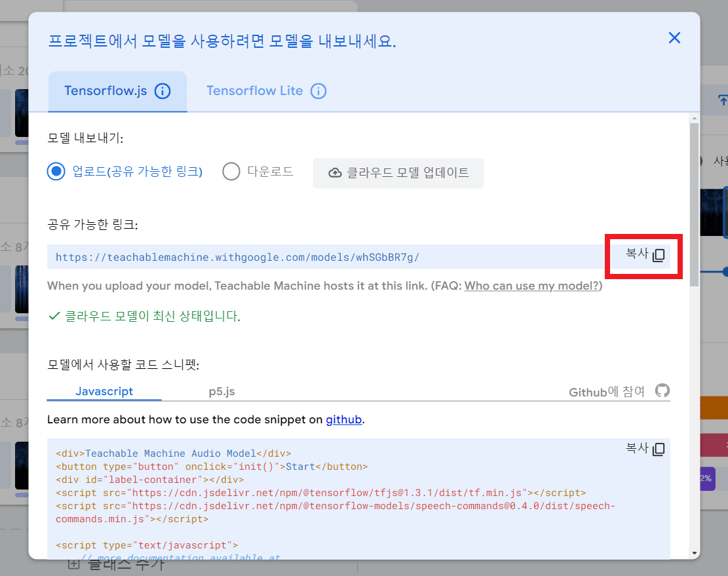
Task: Close the export model dialog with X
Action: coord(674,38)
